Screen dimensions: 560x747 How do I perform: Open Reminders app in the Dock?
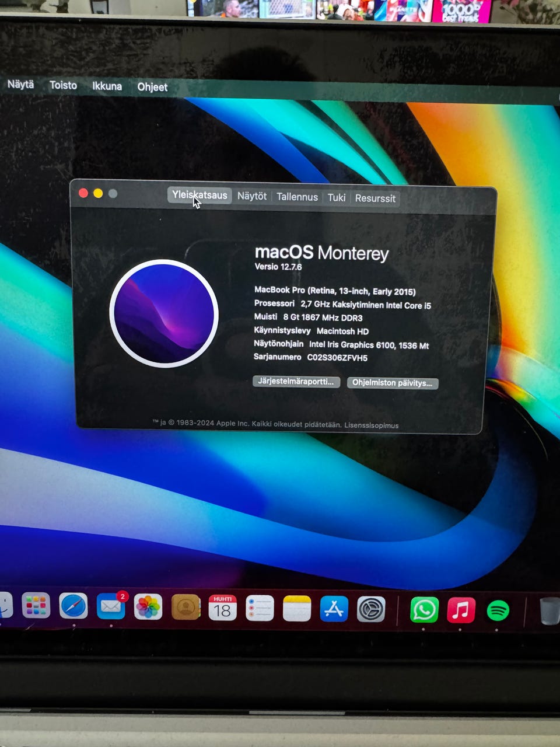point(260,609)
